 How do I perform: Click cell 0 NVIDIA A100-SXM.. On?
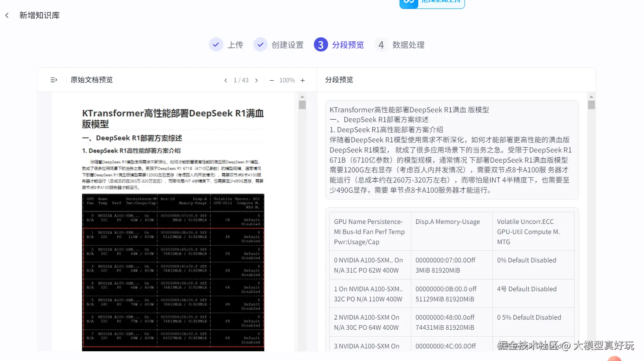point(370,265)
